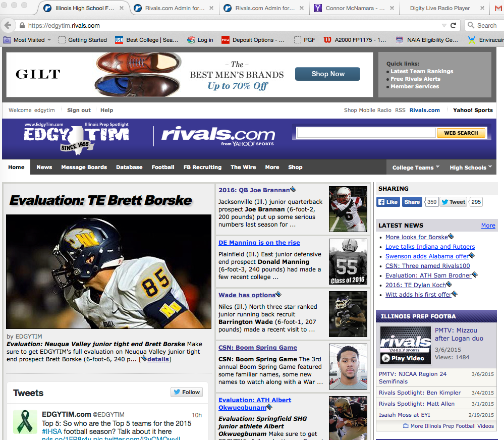Image resolution: width=504 pixels, height=440 pixels.
Task: Click the Tweet button
Action: point(453,202)
